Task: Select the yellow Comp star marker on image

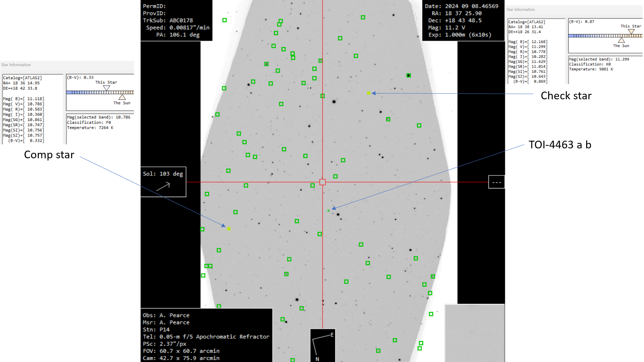Action: pyautogui.click(x=229, y=229)
